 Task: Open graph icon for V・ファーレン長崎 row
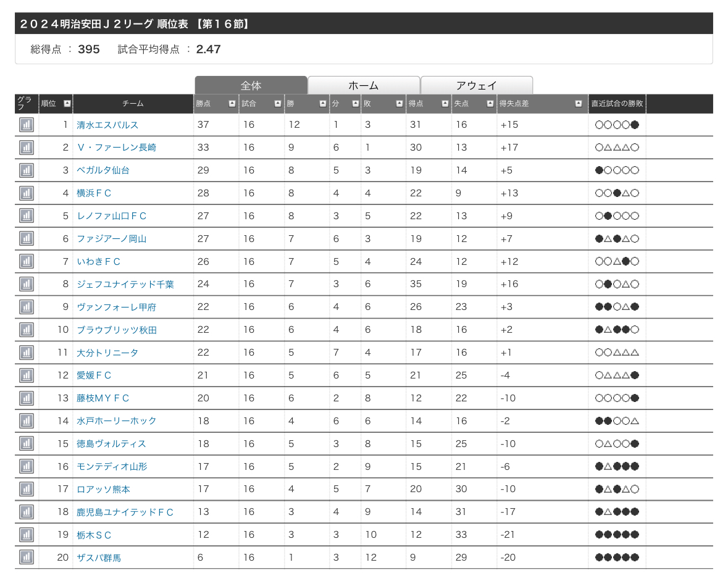pyautogui.click(x=27, y=147)
